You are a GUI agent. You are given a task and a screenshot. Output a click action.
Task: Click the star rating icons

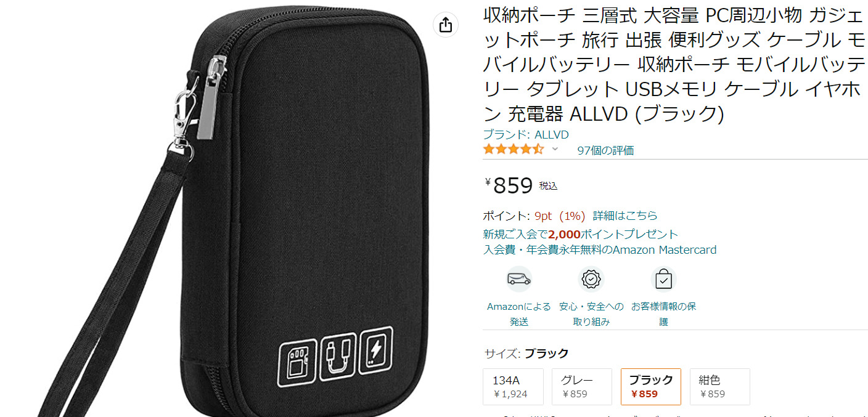[x=514, y=149]
